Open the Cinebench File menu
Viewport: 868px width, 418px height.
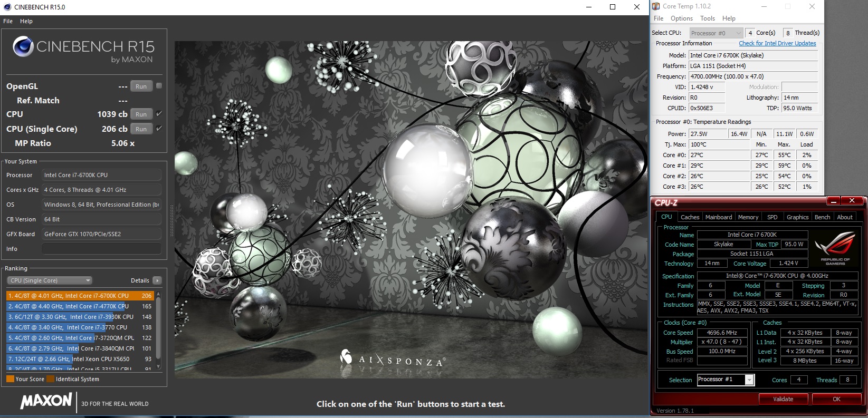click(8, 21)
